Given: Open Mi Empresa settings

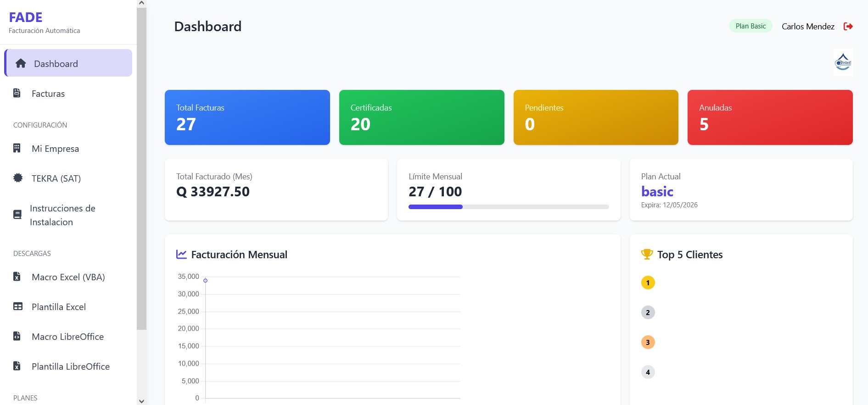Looking at the screenshot, I should click(x=55, y=149).
